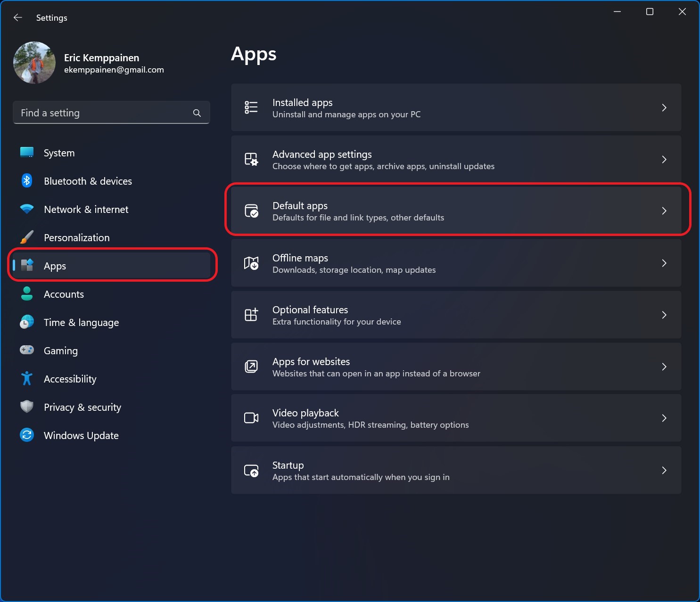Click the ekemppainen@gmail.com email text
The width and height of the screenshot is (700, 602).
(114, 70)
